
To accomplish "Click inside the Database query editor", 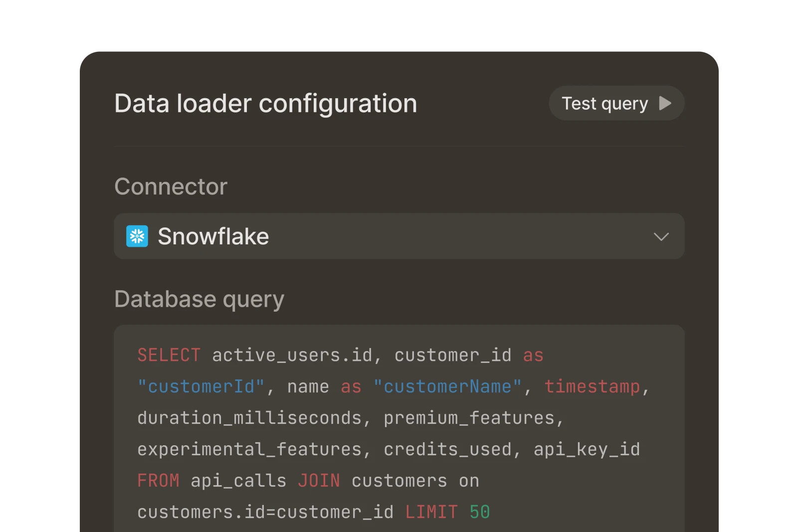I will (x=399, y=429).
